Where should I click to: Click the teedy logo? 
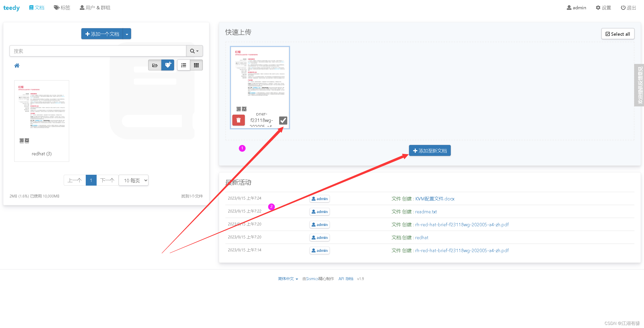click(x=11, y=8)
